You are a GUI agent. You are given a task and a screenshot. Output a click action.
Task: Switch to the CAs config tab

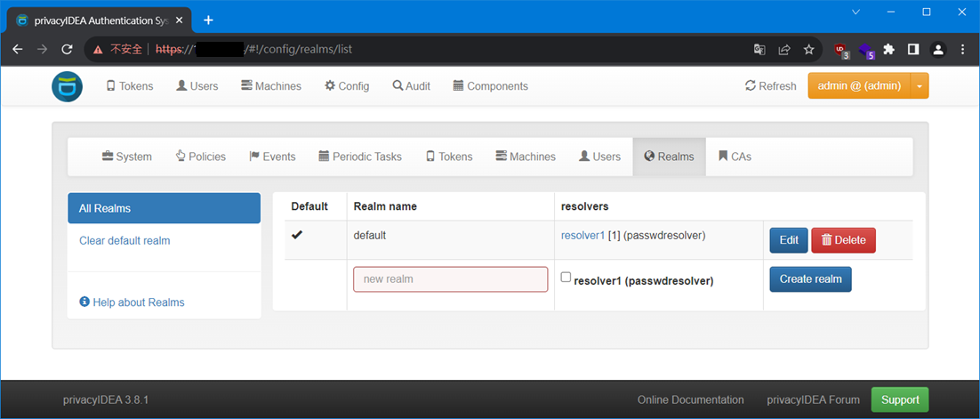[x=735, y=157]
